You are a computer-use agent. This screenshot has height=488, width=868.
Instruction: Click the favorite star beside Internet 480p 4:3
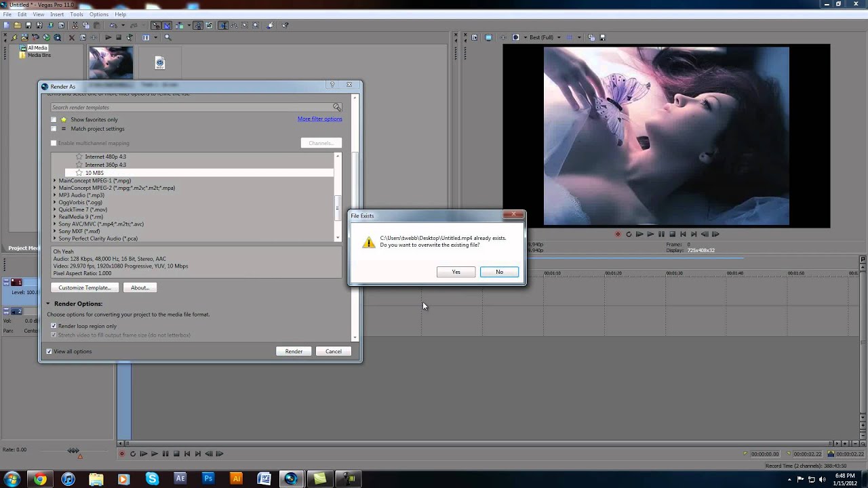[79, 157]
